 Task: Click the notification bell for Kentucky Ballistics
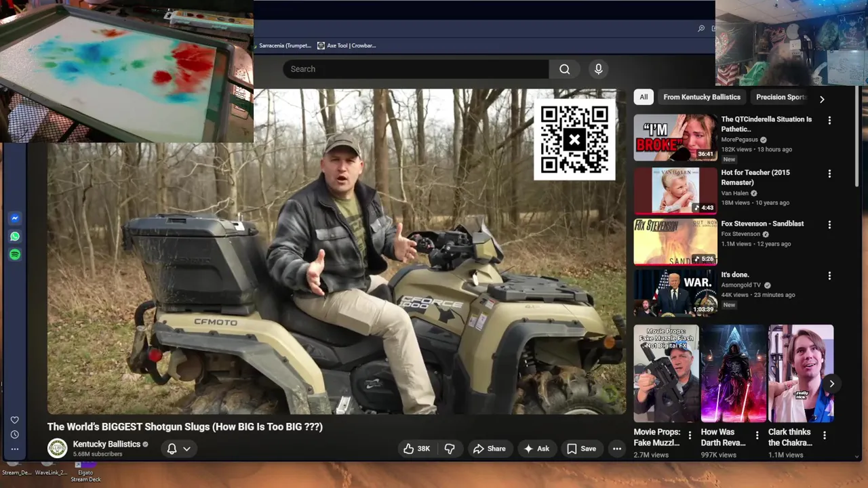[172, 449]
